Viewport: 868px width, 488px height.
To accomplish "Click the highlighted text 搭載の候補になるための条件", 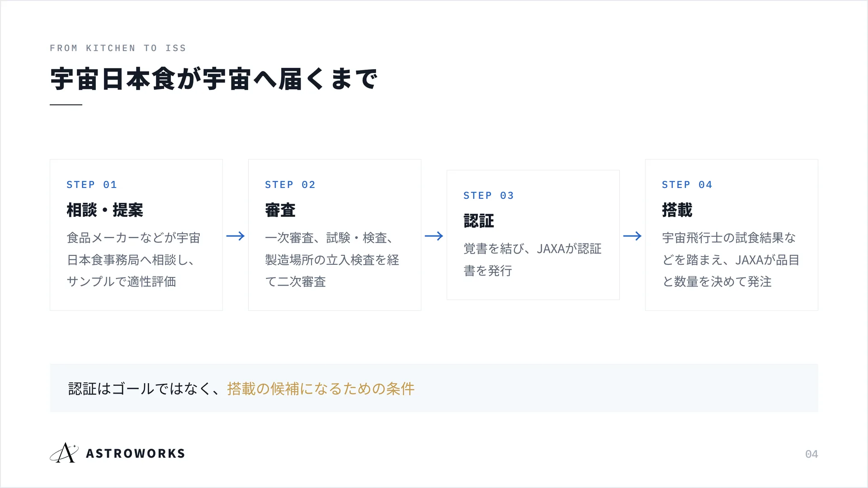I will point(321,389).
